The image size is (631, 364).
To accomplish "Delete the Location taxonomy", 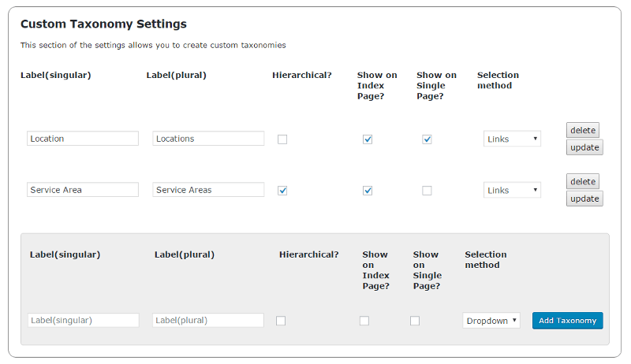I will [582, 130].
